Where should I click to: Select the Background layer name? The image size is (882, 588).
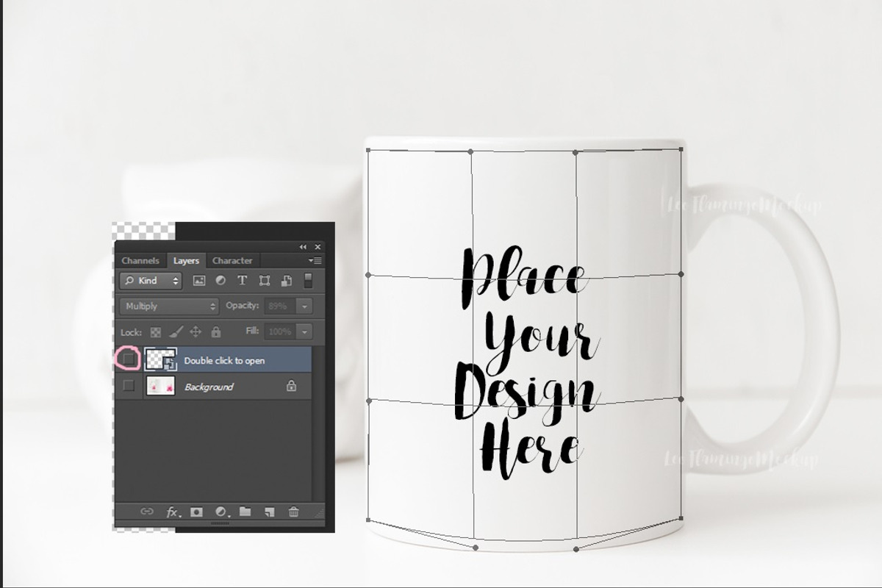pos(209,387)
